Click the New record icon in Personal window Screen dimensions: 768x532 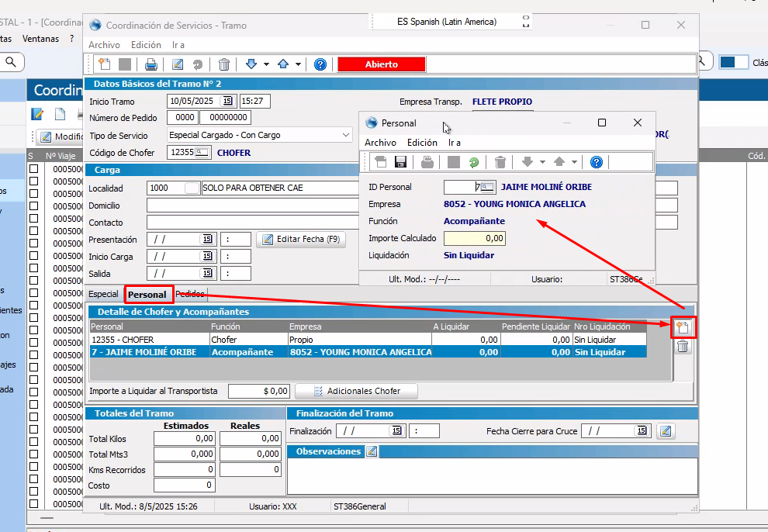pyautogui.click(x=381, y=162)
